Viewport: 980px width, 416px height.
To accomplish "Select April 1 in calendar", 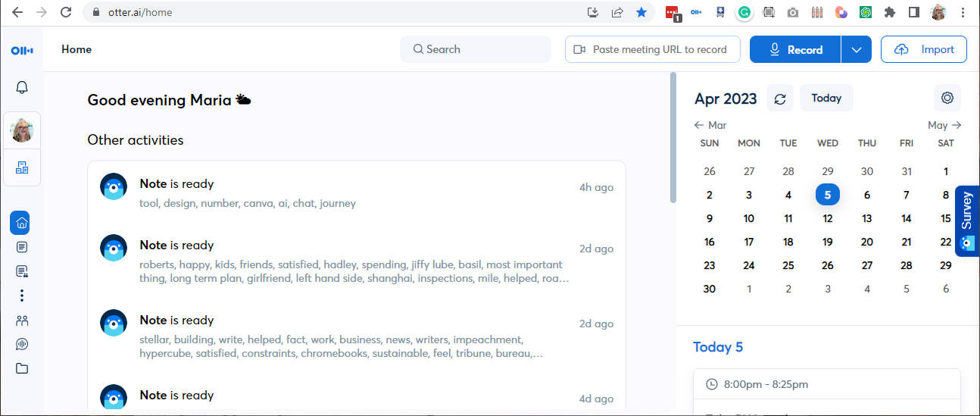I will tap(946, 171).
